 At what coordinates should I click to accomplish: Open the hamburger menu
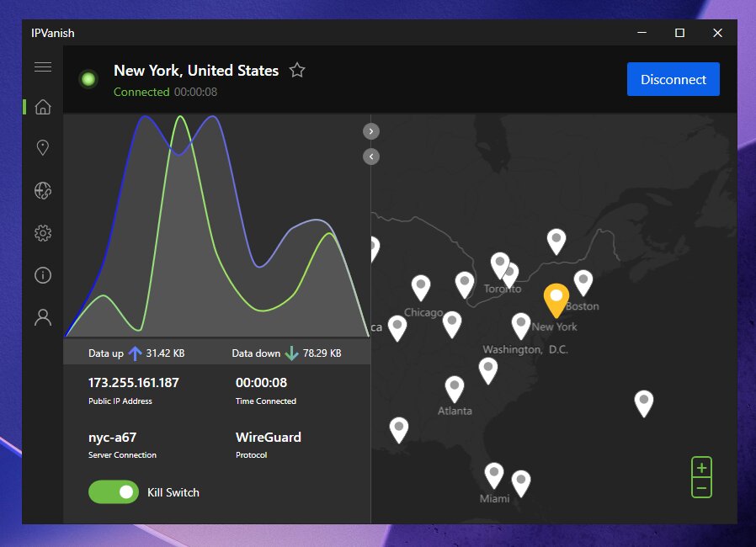click(x=43, y=66)
